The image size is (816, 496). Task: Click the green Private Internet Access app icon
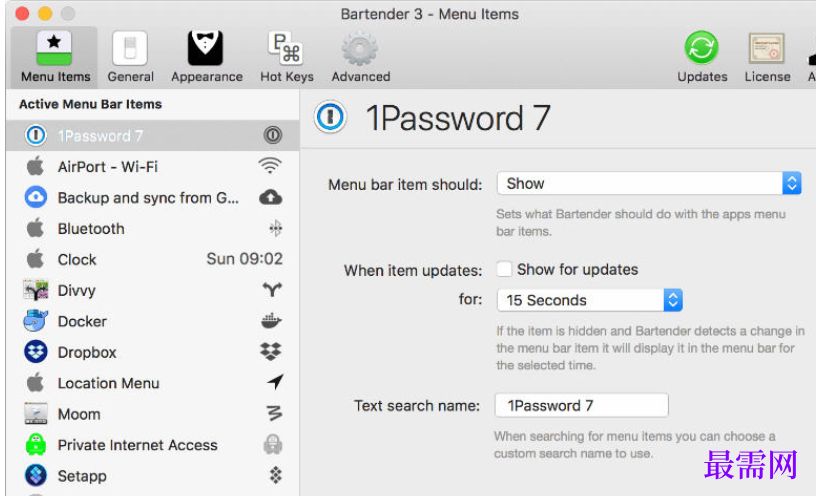35,444
